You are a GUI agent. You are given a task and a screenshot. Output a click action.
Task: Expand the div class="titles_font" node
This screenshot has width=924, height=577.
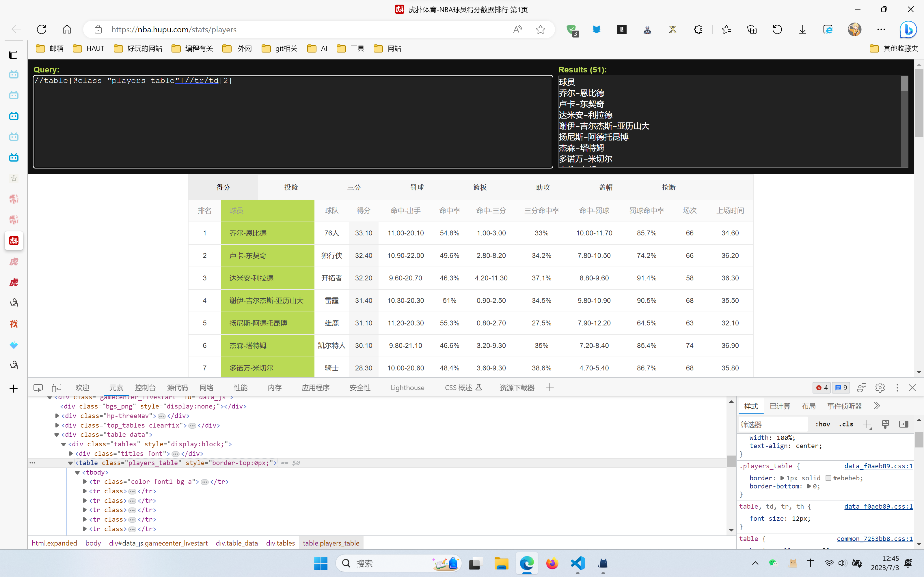[x=71, y=454]
